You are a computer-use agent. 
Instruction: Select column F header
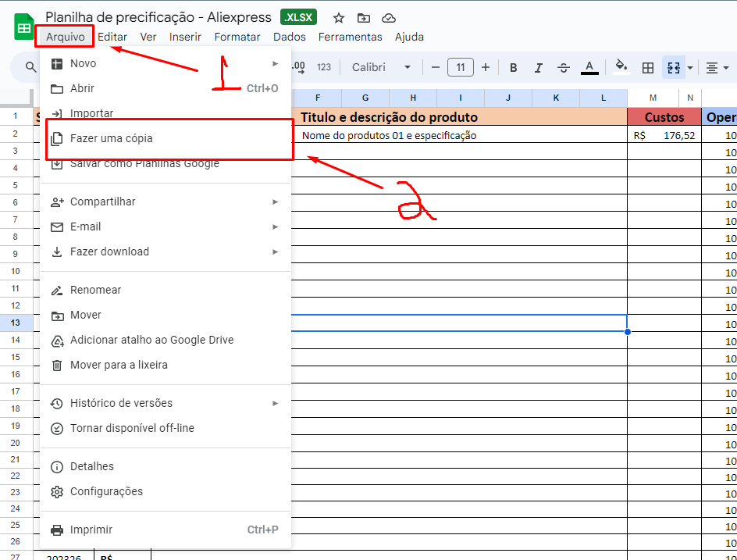(x=318, y=98)
